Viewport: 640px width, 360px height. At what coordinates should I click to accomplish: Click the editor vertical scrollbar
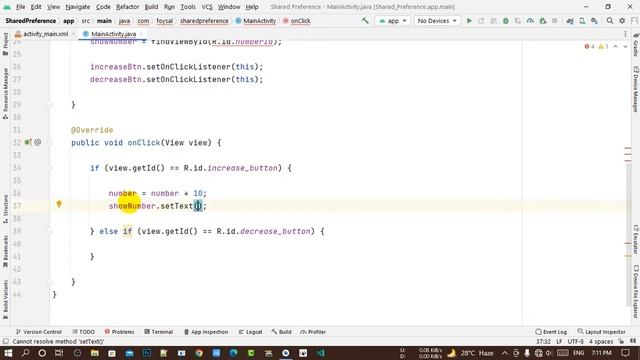pyautogui.click(x=628, y=236)
